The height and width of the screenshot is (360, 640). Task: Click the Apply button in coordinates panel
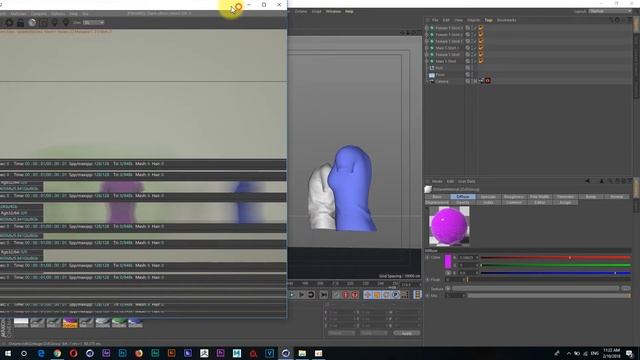click(407, 333)
